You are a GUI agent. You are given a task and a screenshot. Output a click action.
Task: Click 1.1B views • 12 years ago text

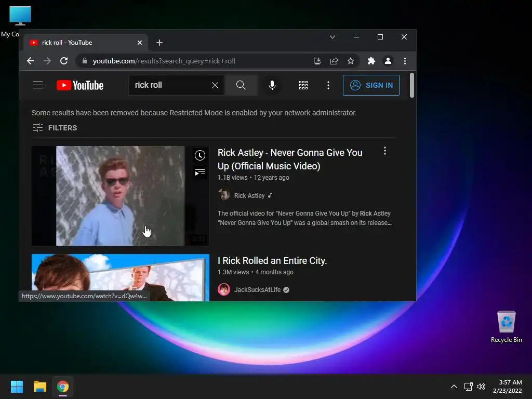(253, 178)
